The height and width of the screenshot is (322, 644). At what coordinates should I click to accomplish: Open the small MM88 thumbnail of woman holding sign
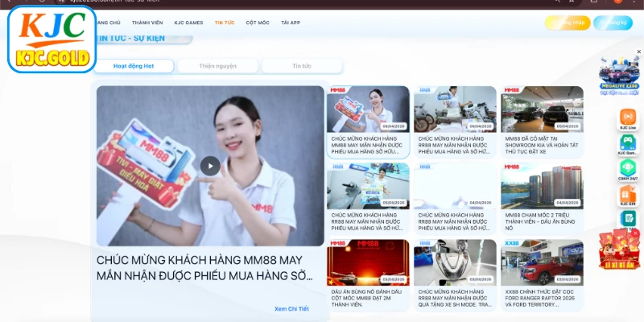point(368,109)
